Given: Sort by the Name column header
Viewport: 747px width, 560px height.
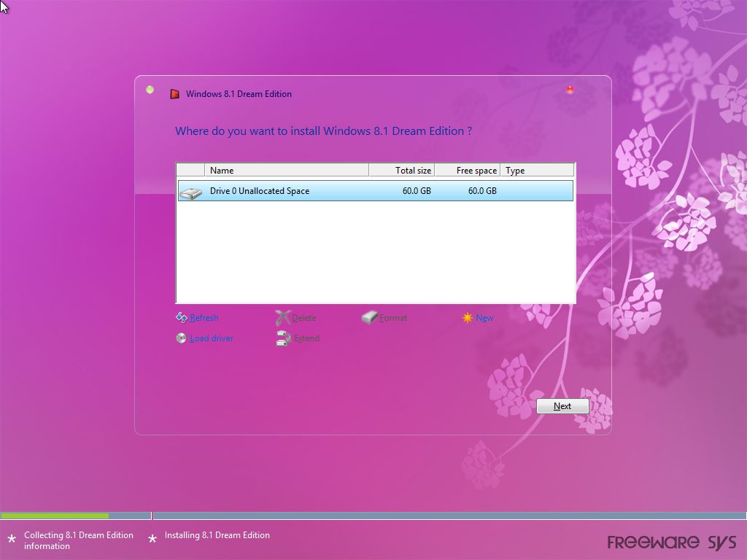Looking at the screenshot, I should pos(287,170).
